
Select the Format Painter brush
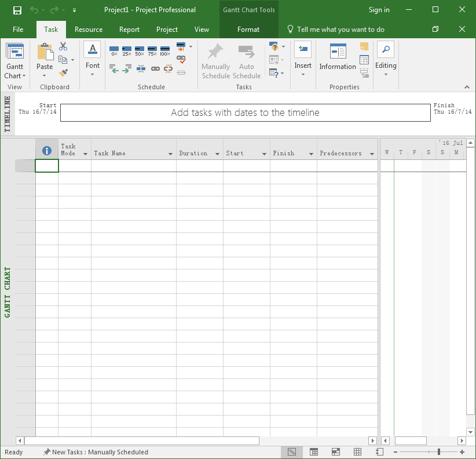63,72
